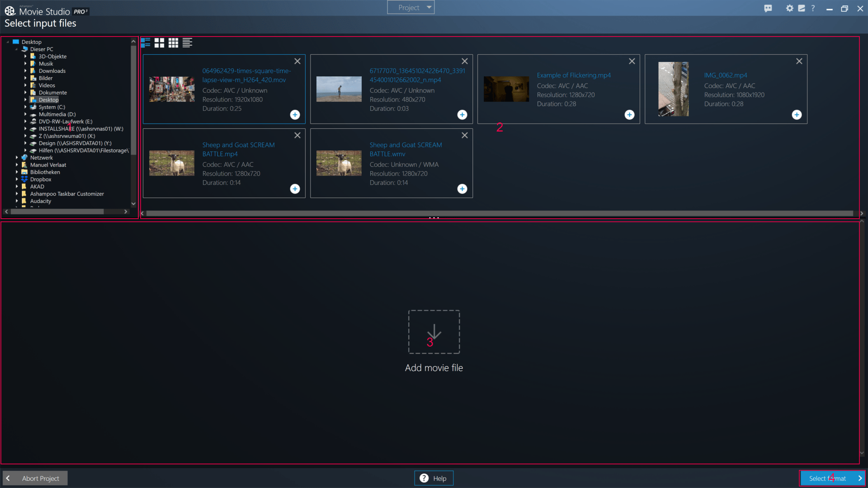Open the skin/theme icon next to gear
868x488 pixels.
(x=802, y=8)
